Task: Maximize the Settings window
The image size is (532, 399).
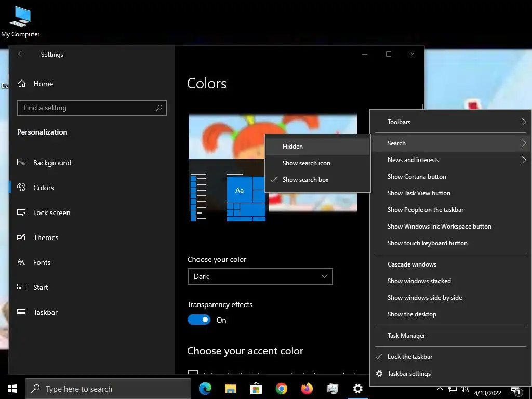Action: 389,54
